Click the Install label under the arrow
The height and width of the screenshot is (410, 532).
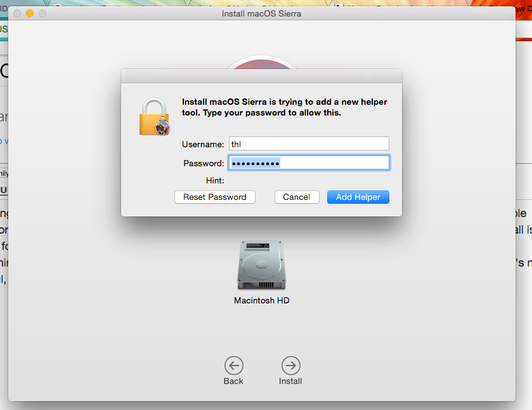click(290, 381)
